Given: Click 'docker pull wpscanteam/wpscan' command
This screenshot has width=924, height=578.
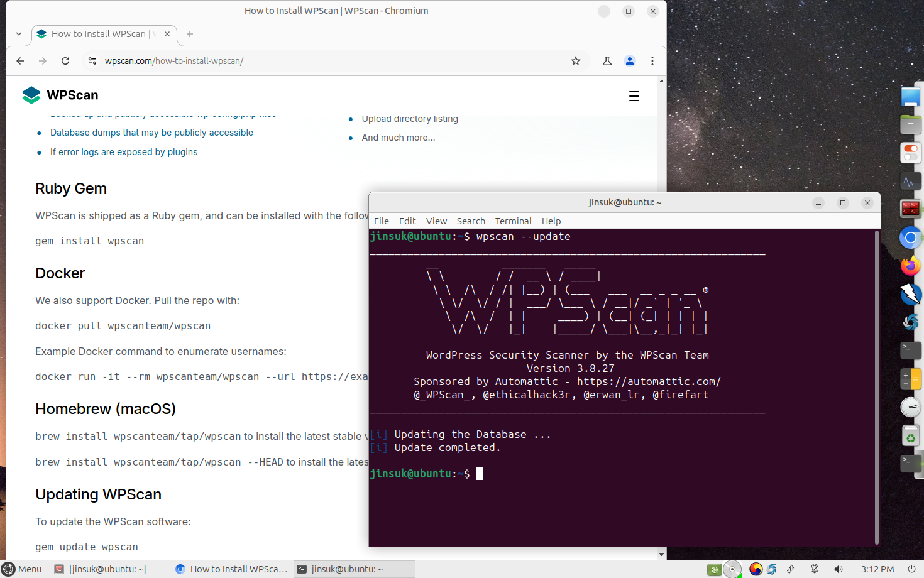Looking at the screenshot, I should [x=123, y=326].
